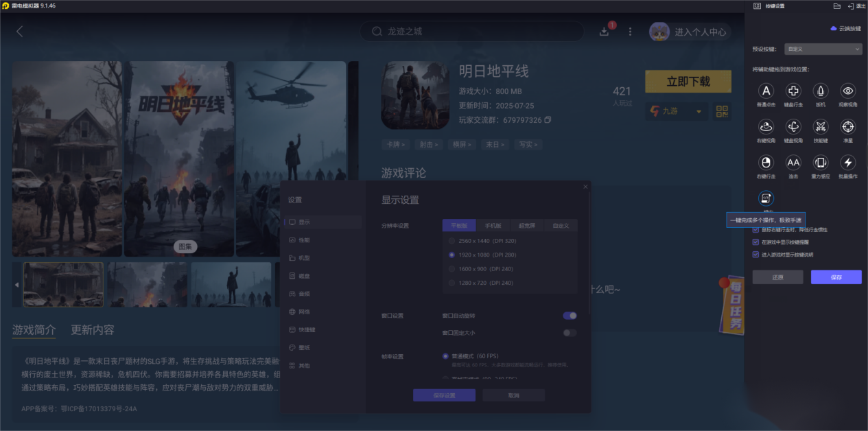Image resolution: width=868 pixels, height=431 pixels.
Task: Click 退出 exit in key settings panel
Action: pyautogui.click(x=856, y=6)
